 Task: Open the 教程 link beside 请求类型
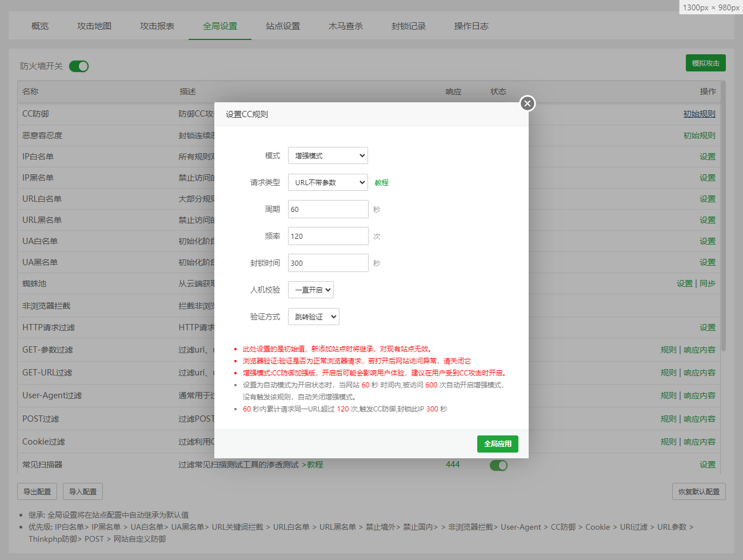point(381,183)
